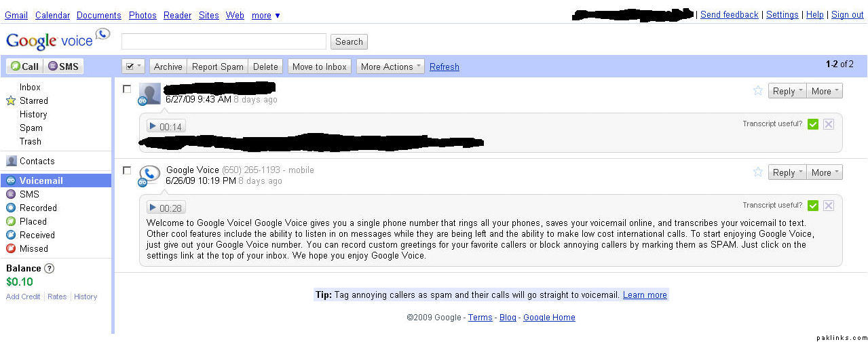Click the Refresh link
The image size is (868, 342).
445,67
